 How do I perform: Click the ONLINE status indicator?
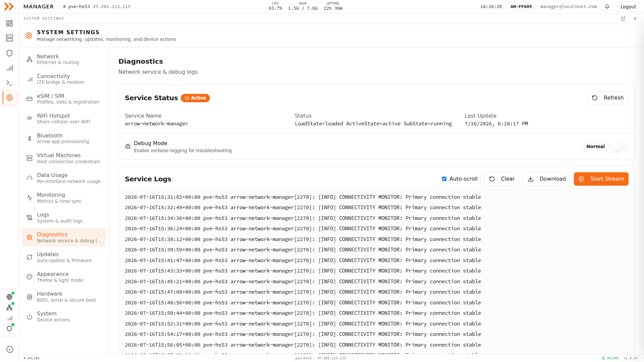(x=32, y=358)
